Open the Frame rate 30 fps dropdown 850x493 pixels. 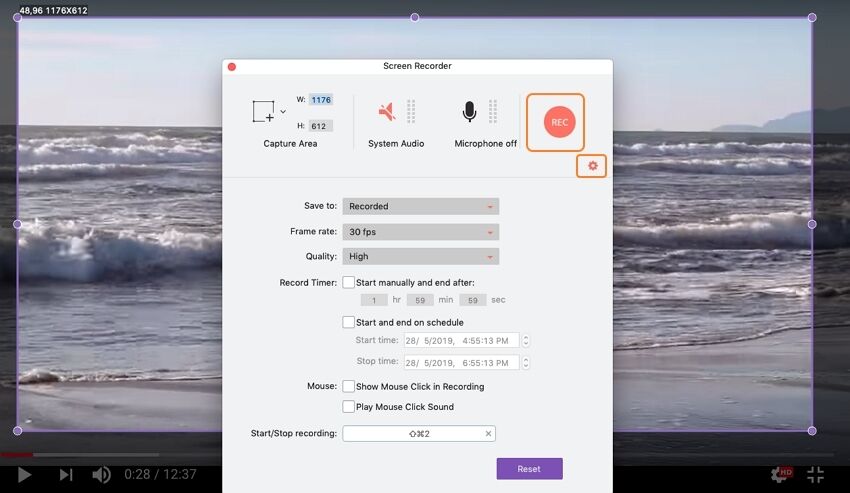click(421, 232)
